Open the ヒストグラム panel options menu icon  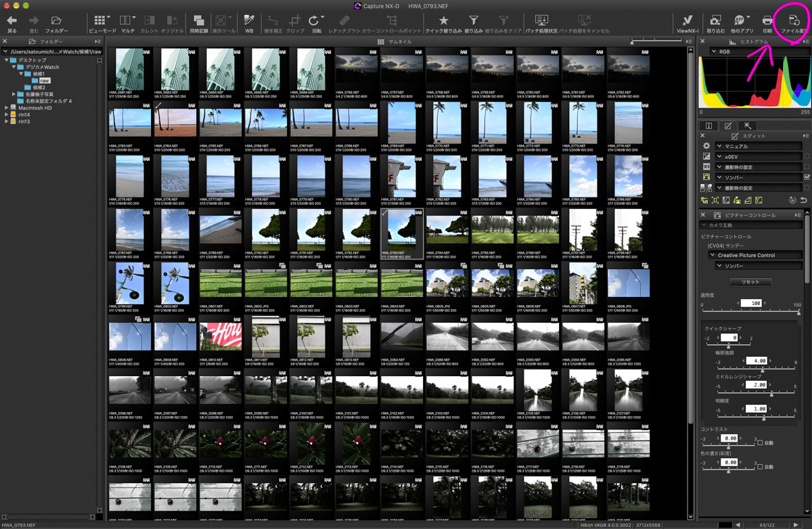[807, 42]
